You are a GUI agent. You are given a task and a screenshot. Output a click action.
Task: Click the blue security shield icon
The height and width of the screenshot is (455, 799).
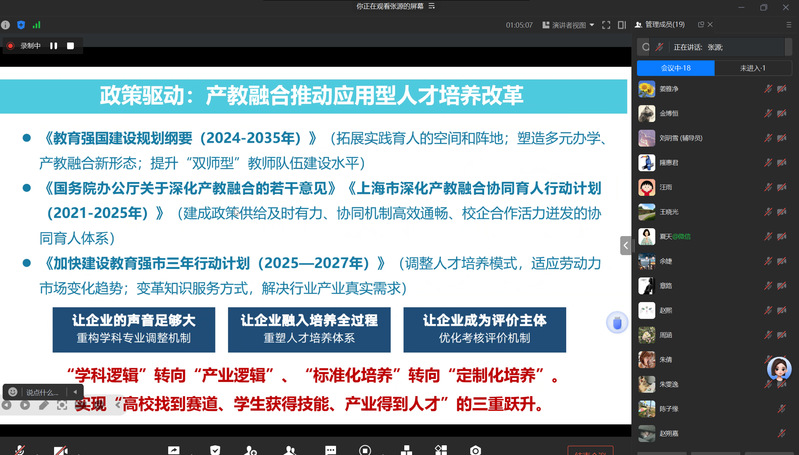pyautogui.click(x=21, y=24)
